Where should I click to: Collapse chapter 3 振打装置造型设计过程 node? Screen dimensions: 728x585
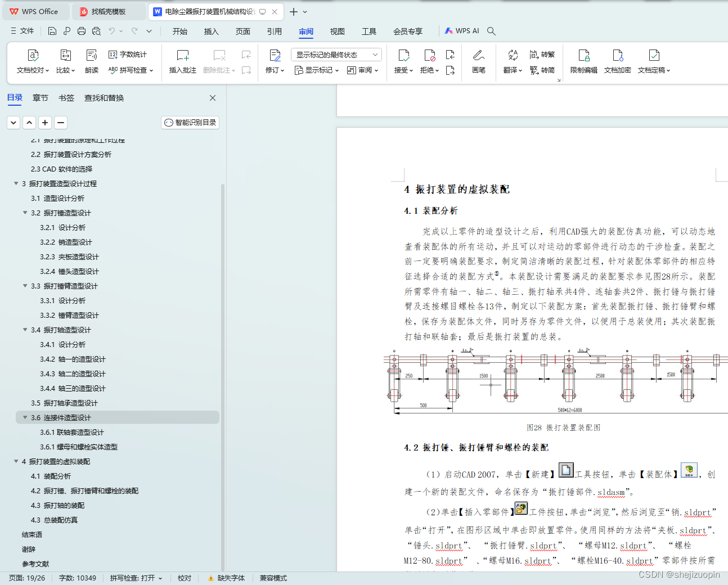[x=16, y=183]
